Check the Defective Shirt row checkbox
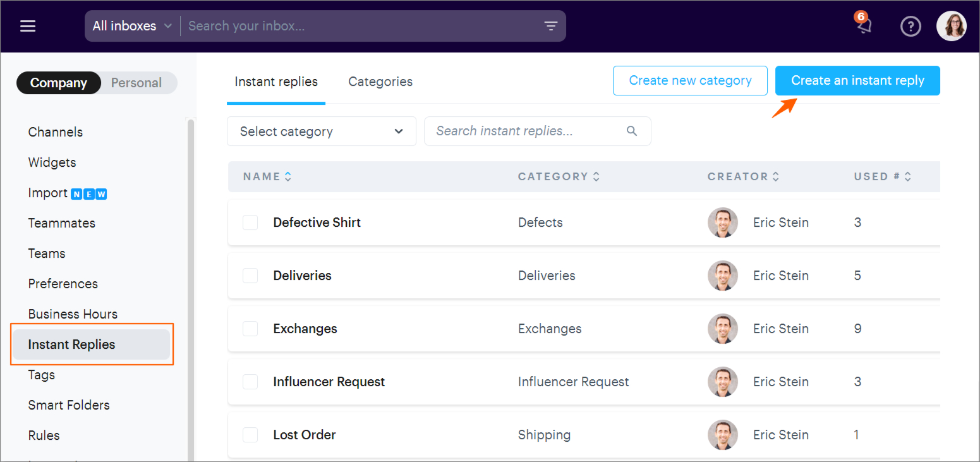Viewport: 980px width, 462px height. point(250,222)
